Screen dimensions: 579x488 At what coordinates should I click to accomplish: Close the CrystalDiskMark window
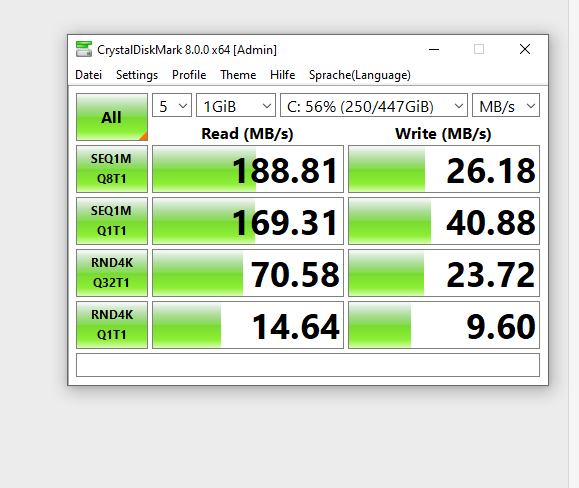click(x=525, y=49)
